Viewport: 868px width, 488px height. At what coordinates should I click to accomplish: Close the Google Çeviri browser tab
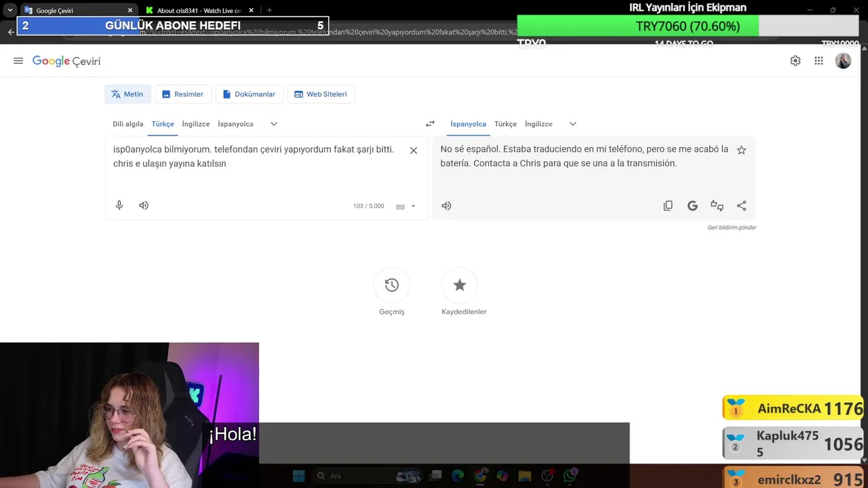[130, 11]
